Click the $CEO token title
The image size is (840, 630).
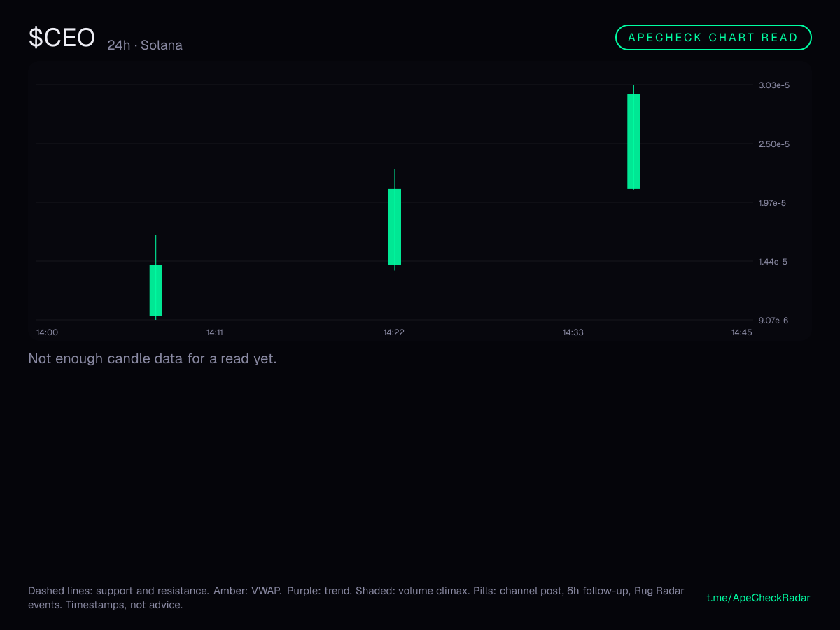tap(62, 38)
